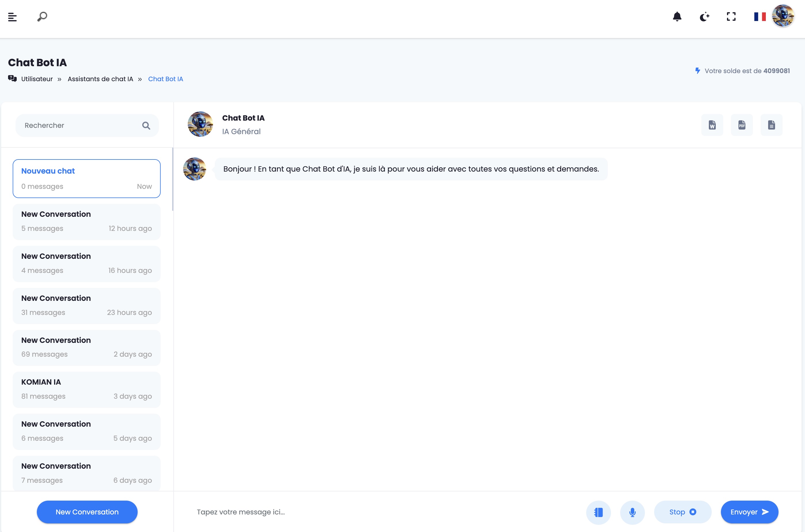Open conversation with 31 messages
The image size is (805, 532).
pyautogui.click(x=86, y=306)
